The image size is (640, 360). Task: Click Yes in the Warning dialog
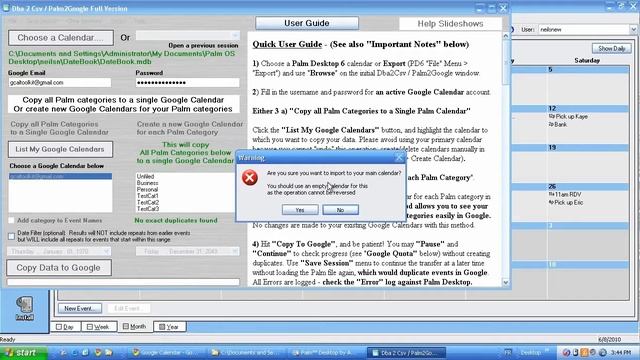[x=300, y=210]
